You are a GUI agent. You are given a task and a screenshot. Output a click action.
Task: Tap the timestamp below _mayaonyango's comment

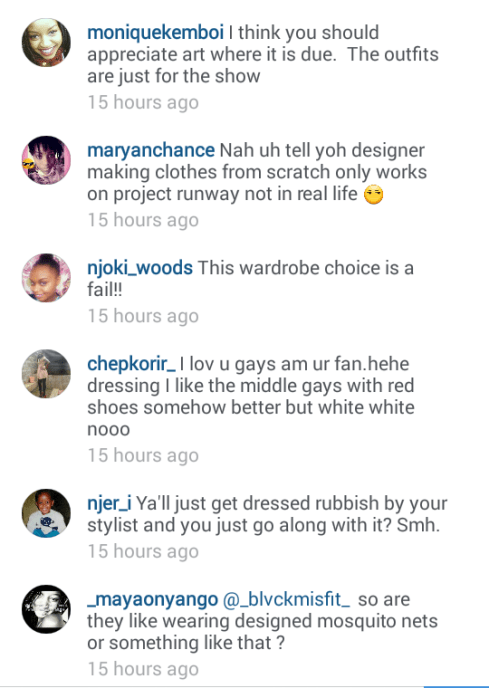click(143, 670)
